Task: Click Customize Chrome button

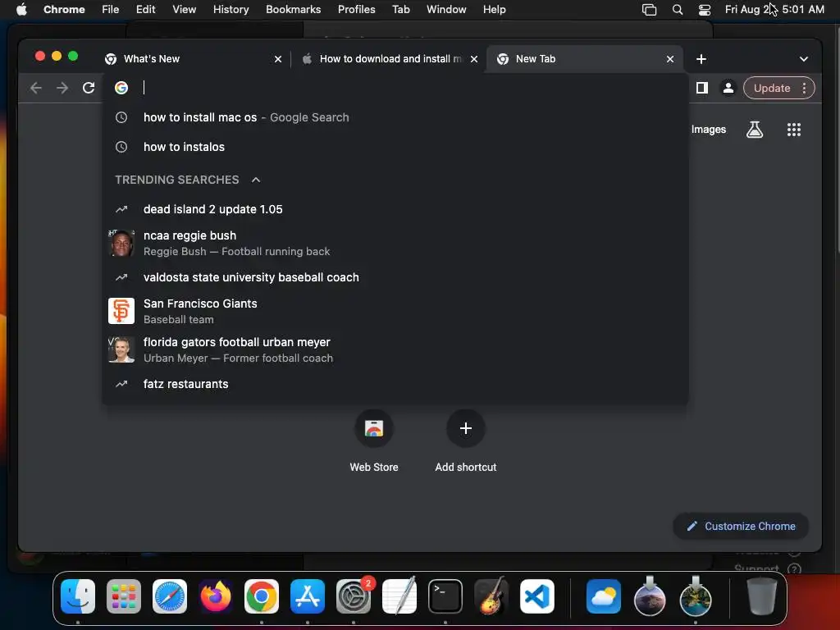Action: [x=741, y=526]
